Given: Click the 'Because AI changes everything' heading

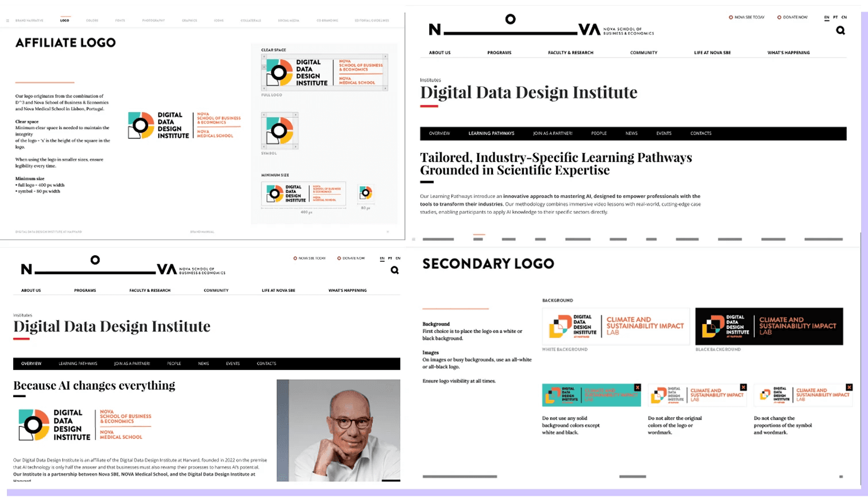Looking at the screenshot, I should coord(94,386).
